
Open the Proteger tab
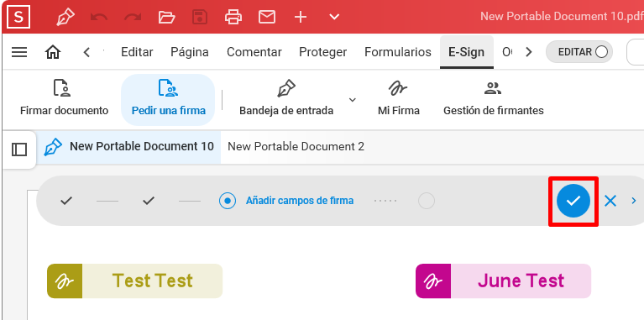coord(322,52)
